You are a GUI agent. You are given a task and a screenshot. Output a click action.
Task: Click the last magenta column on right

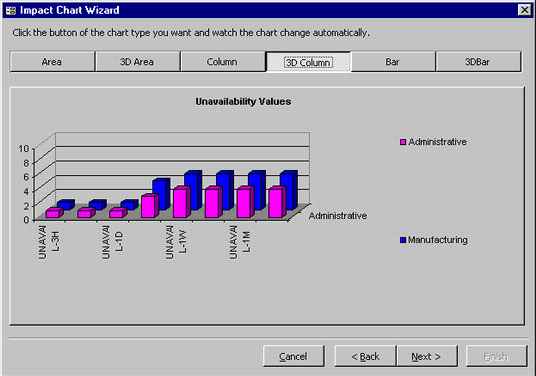point(276,202)
